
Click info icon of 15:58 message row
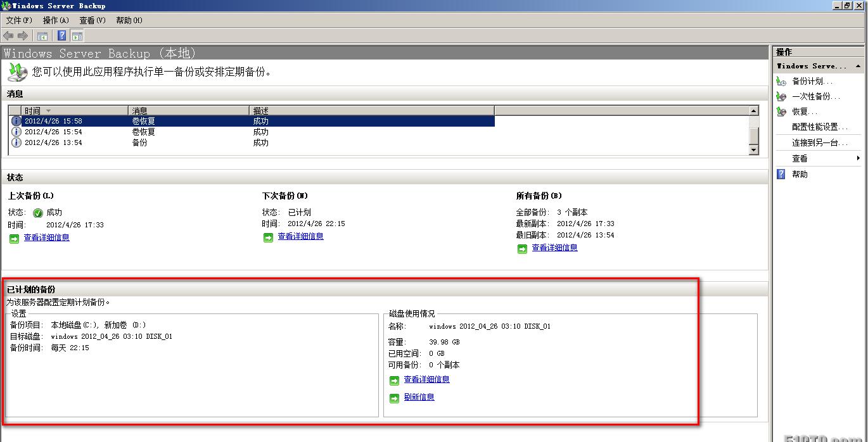[16, 121]
